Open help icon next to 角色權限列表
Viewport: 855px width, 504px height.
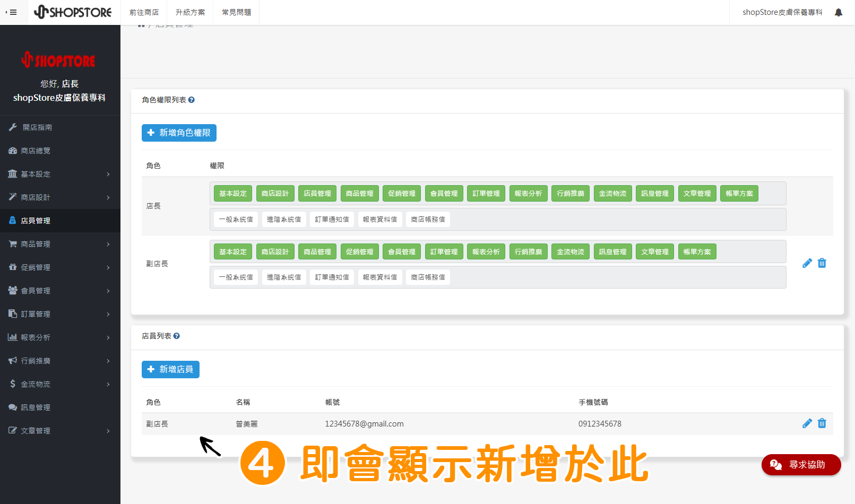(x=192, y=100)
